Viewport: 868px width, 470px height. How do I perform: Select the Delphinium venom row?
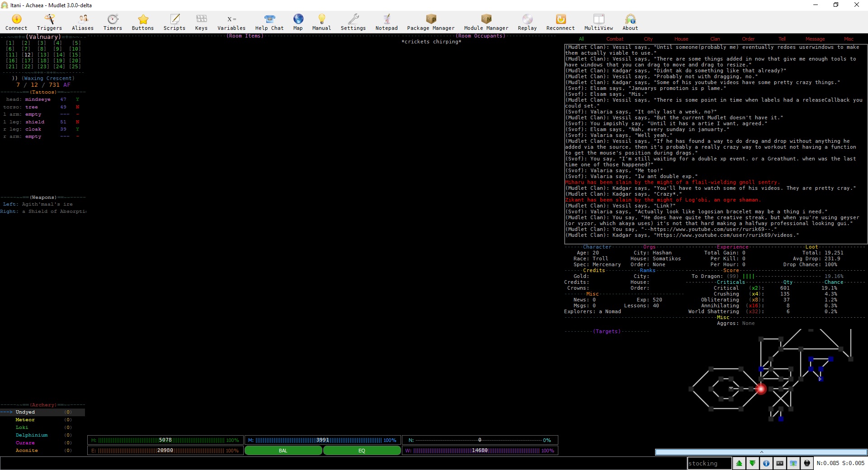click(x=42, y=435)
